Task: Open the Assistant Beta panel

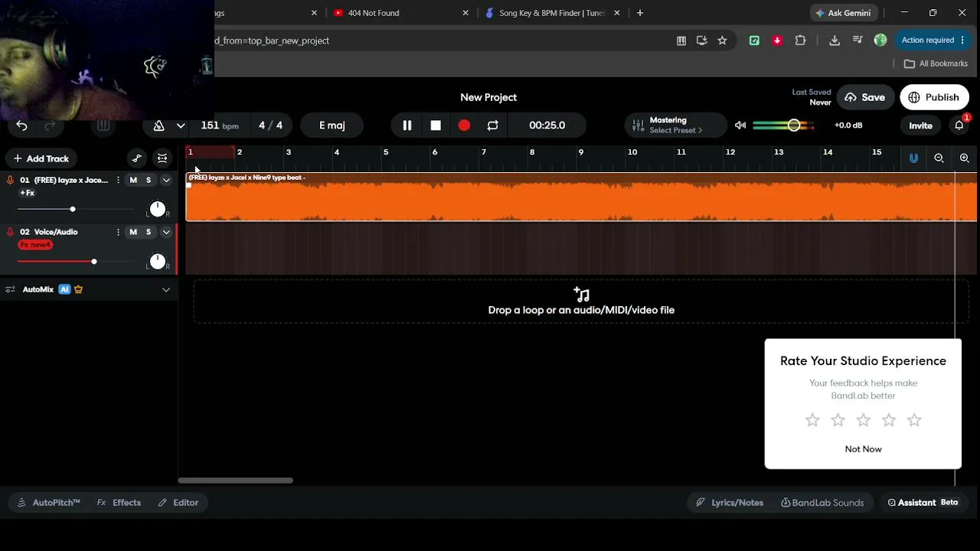Action: (x=923, y=503)
